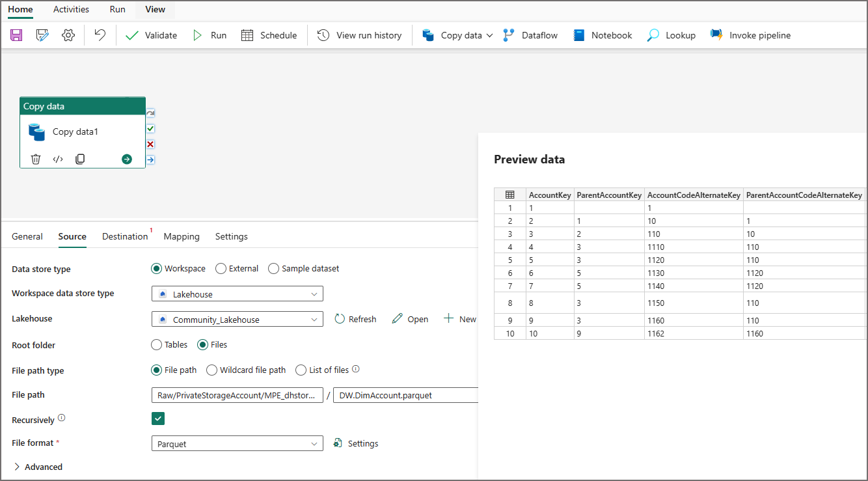868x481 pixels.
Task: Click the Validate button
Action: pyautogui.click(x=151, y=35)
